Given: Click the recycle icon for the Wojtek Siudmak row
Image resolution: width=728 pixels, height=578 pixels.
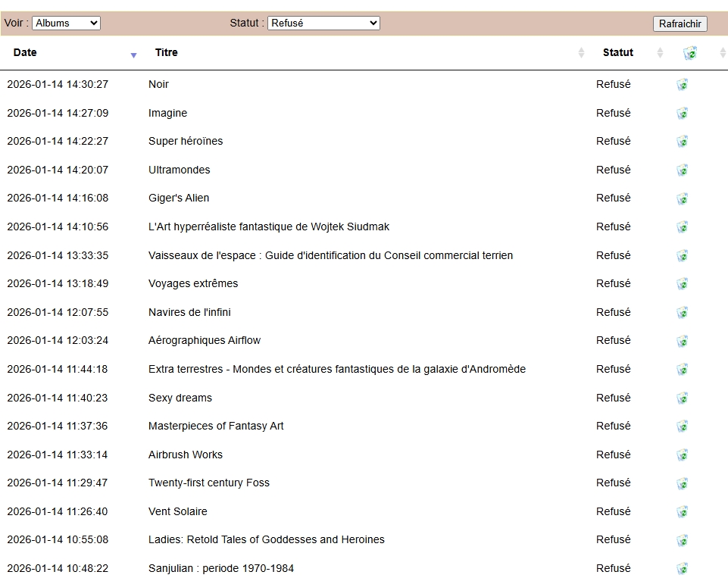Looking at the screenshot, I should (682, 227).
